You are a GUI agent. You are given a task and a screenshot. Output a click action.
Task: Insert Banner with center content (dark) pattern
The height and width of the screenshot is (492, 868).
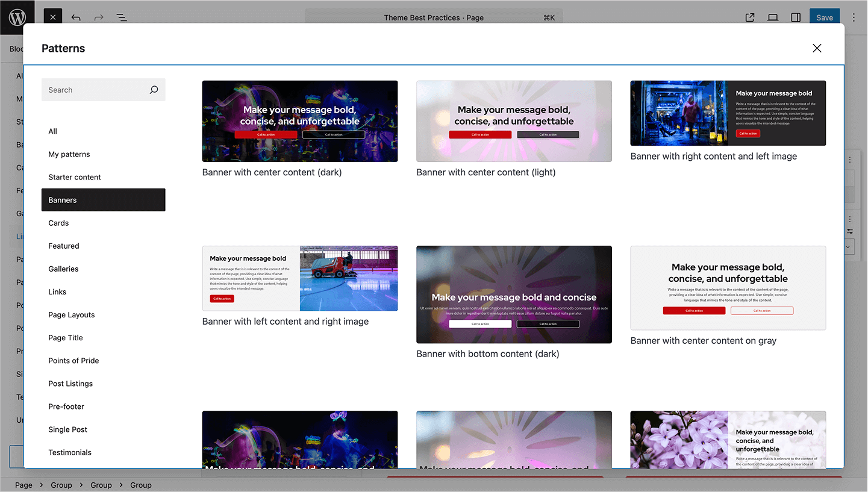(x=299, y=121)
